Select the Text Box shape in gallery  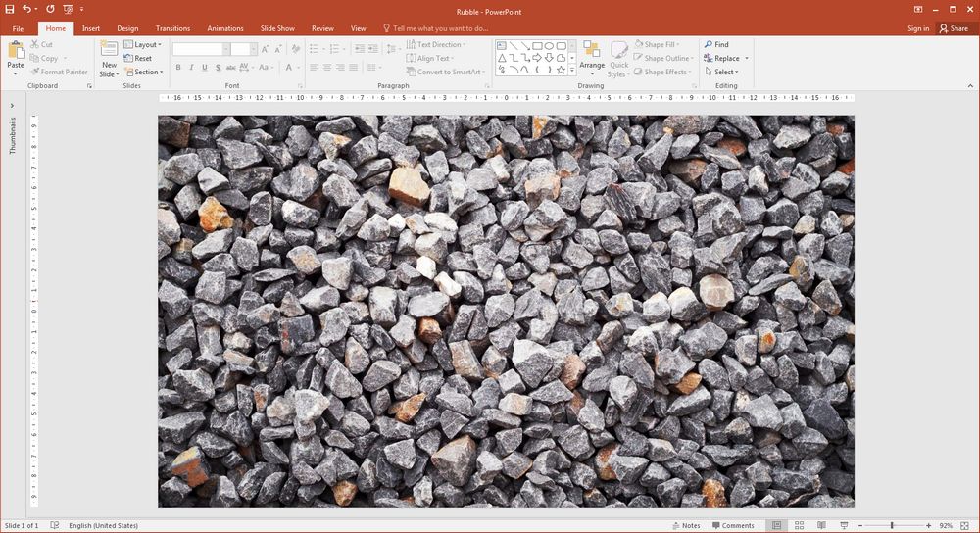501,46
